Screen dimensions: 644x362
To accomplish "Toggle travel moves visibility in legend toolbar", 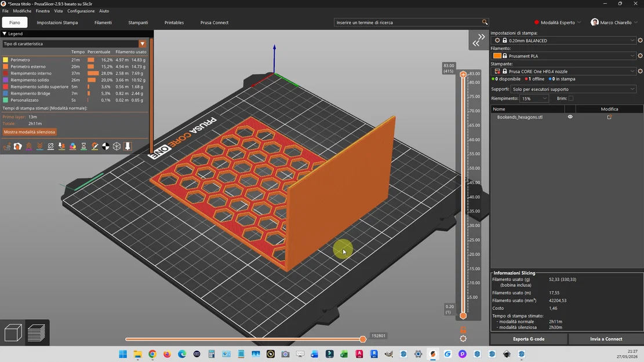I will pyautogui.click(x=7, y=146).
